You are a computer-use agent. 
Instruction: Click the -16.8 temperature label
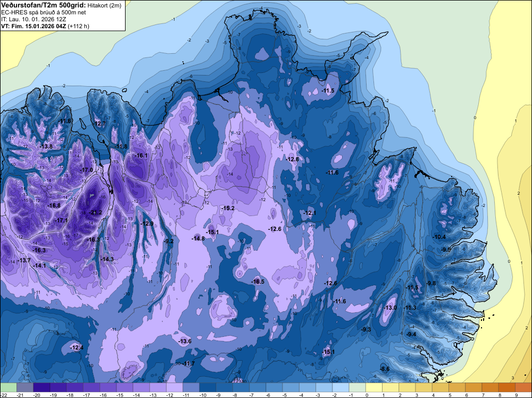54,205
